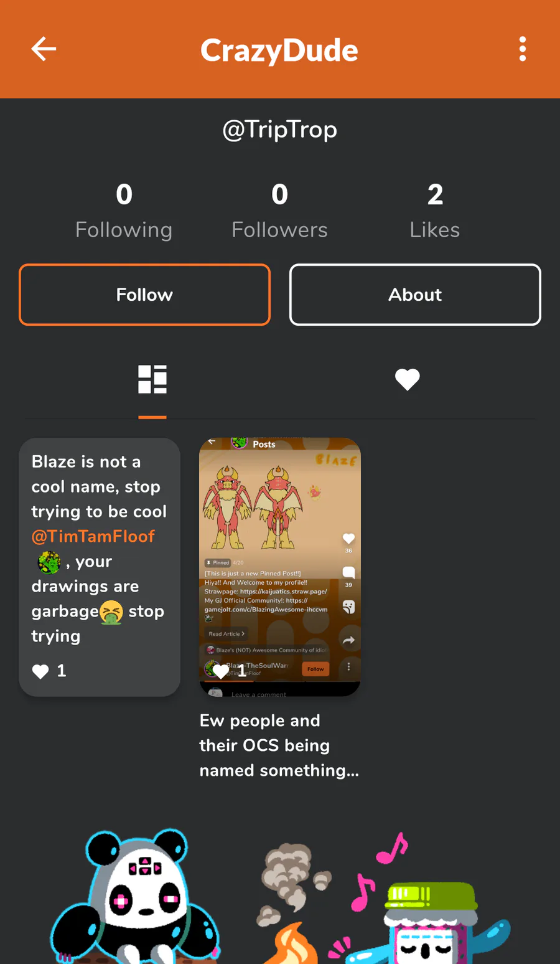Tap the @TimTamFloof mention link
This screenshot has width=560, height=964.
[x=93, y=536]
